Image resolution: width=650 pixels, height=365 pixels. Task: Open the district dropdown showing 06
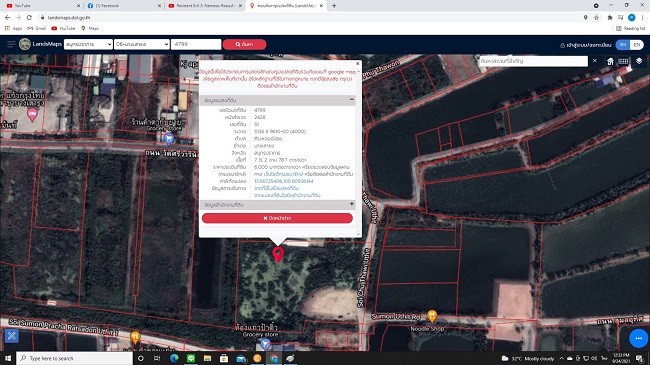142,44
